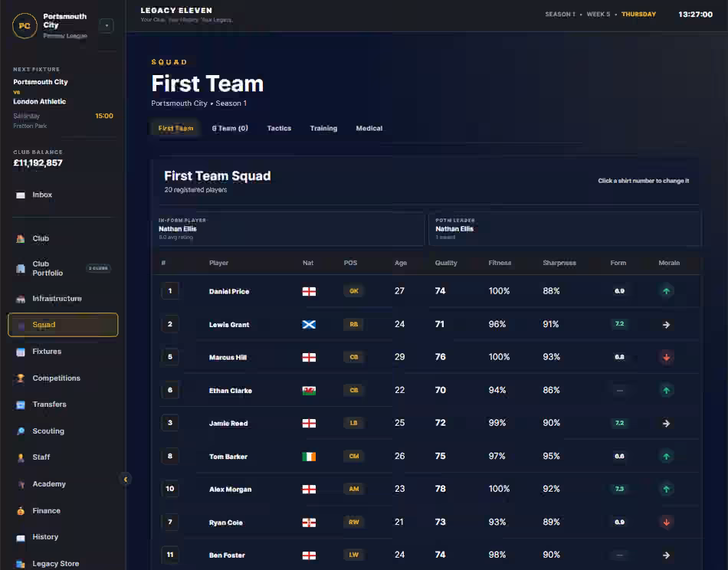Click the Scouting magnifier icon
The image size is (728, 570).
pyautogui.click(x=21, y=431)
